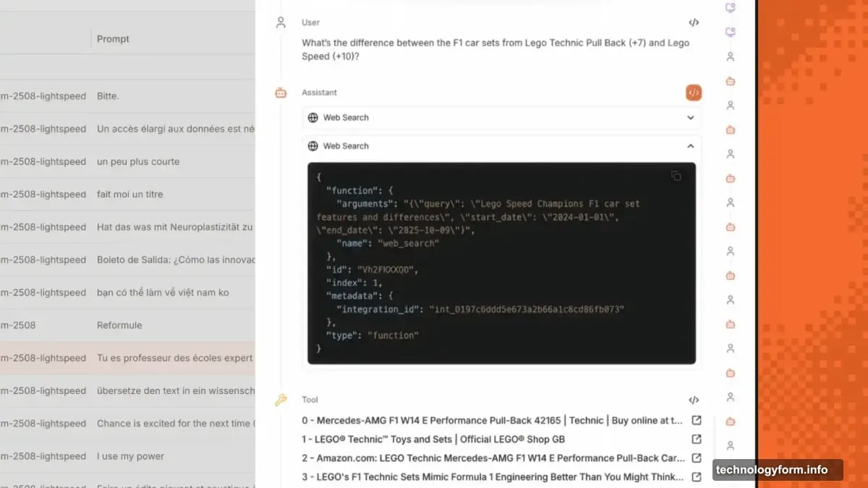This screenshot has width=868, height=488.
Task: Click the integration_id value in the code block
Action: 527,309
